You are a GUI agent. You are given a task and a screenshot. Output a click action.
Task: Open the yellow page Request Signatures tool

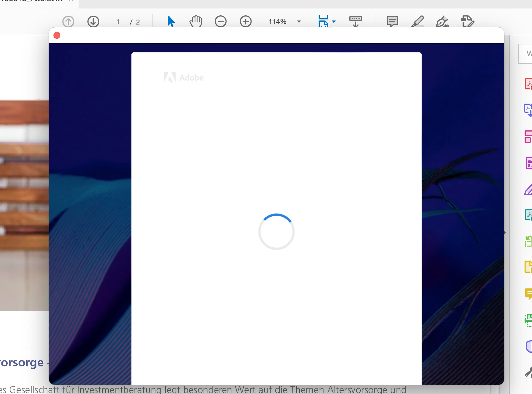click(x=528, y=267)
